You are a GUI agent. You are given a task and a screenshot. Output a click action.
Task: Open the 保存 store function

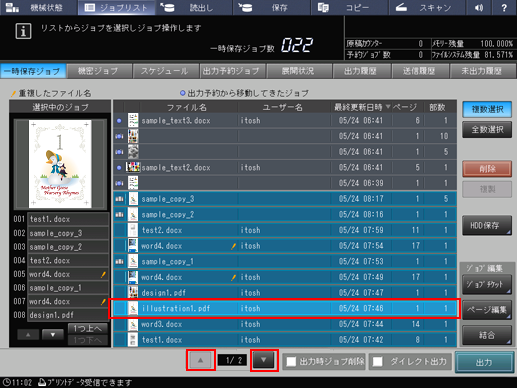coord(272,7)
